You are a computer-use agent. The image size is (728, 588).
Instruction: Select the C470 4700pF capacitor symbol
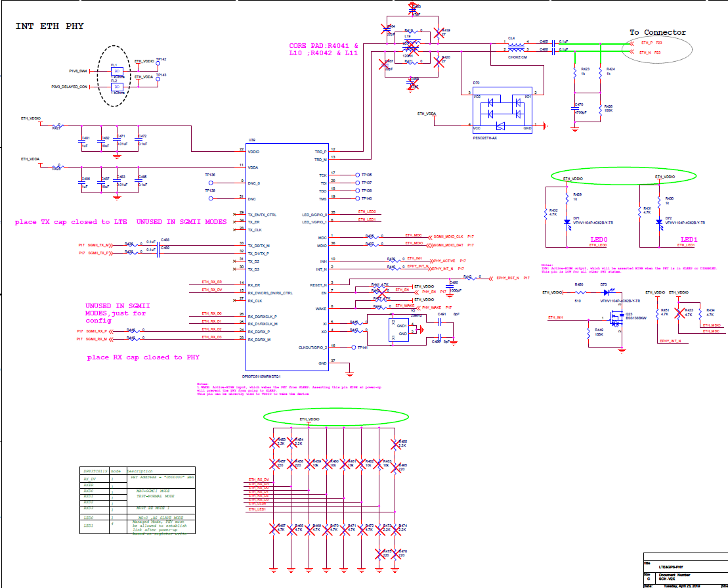pos(575,109)
